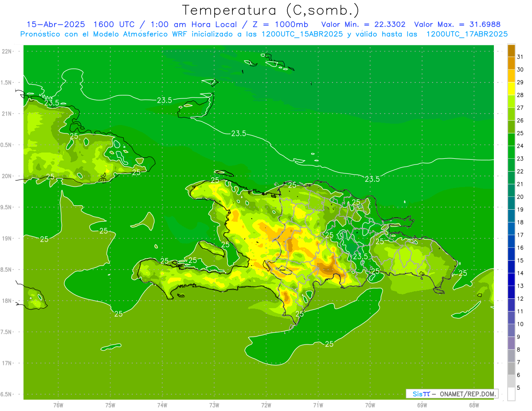
Task: Click the colorbar label '8'
Action: (x=519, y=350)
